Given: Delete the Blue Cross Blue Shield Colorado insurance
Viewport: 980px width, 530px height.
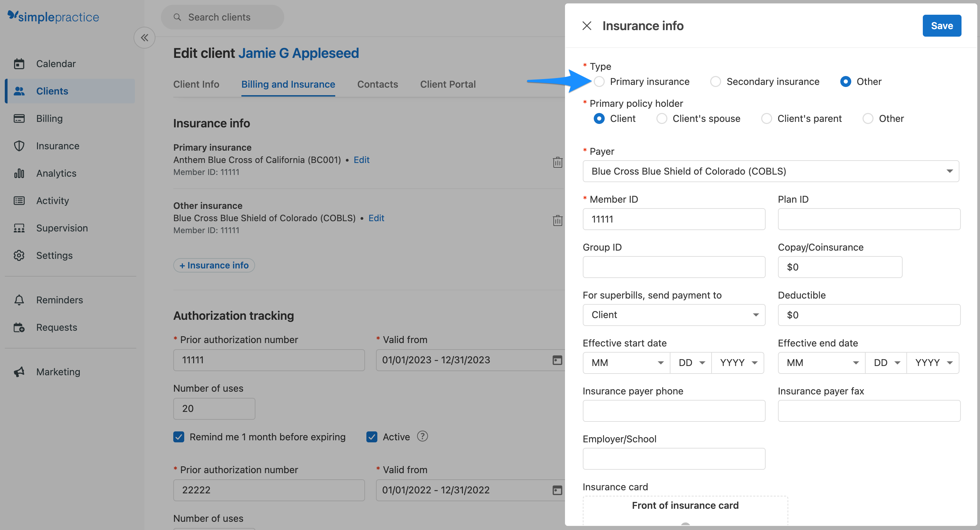Looking at the screenshot, I should pyautogui.click(x=557, y=220).
